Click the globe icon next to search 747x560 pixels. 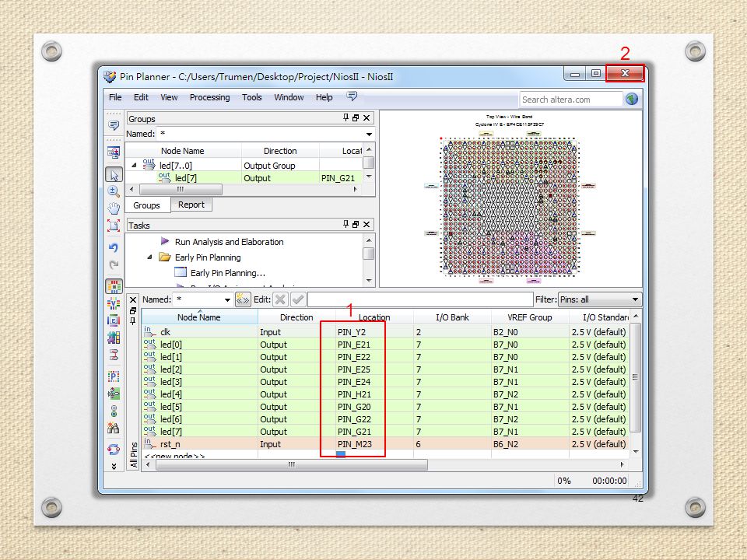pyautogui.click(x=632, y=99)
